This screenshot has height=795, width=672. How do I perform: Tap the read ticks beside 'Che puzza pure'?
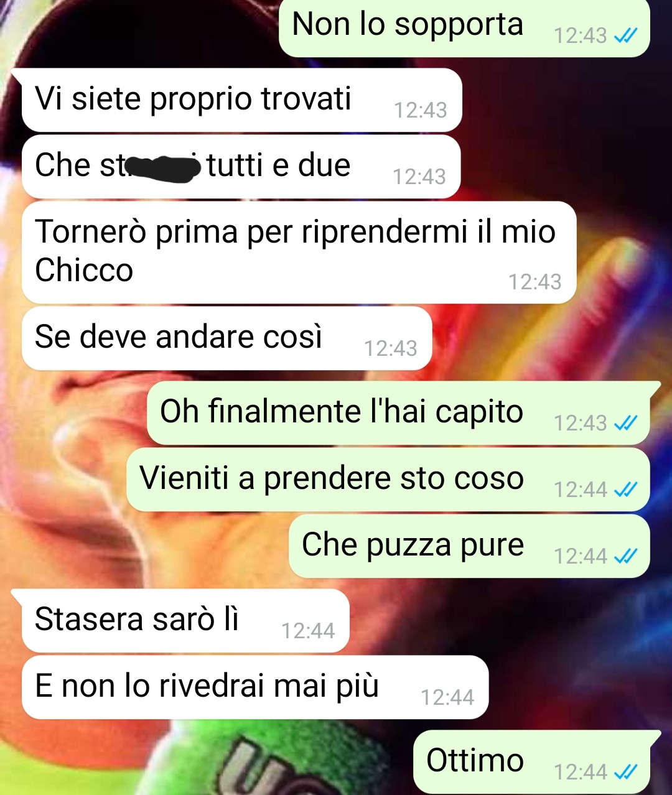coord(625,557)
